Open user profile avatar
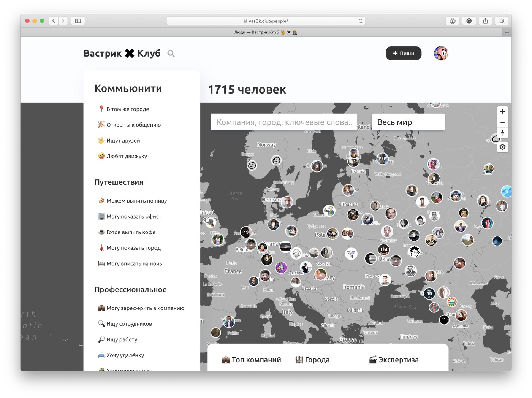 [441, 54]
